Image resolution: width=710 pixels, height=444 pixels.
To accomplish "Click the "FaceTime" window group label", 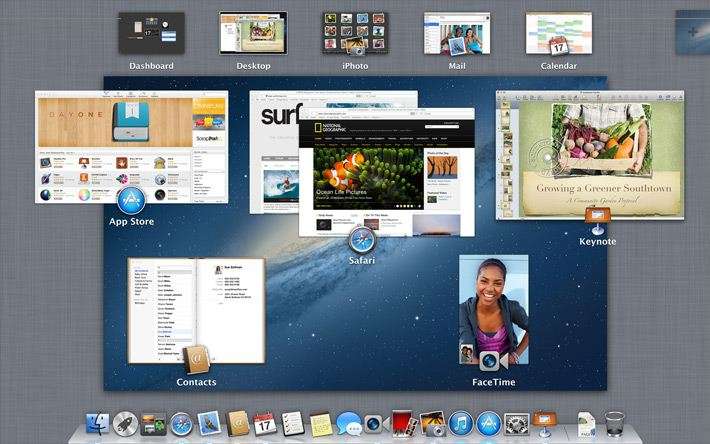I will [x=494, y=382].
